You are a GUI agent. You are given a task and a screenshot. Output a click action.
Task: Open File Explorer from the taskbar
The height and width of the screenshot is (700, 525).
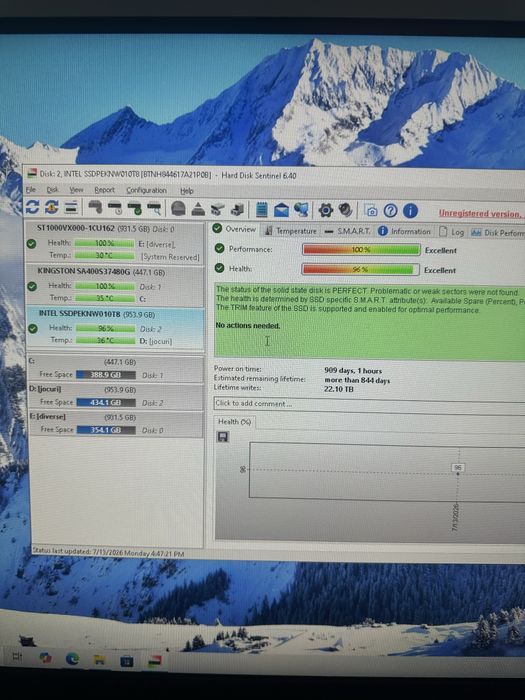(x=99, y=660)
